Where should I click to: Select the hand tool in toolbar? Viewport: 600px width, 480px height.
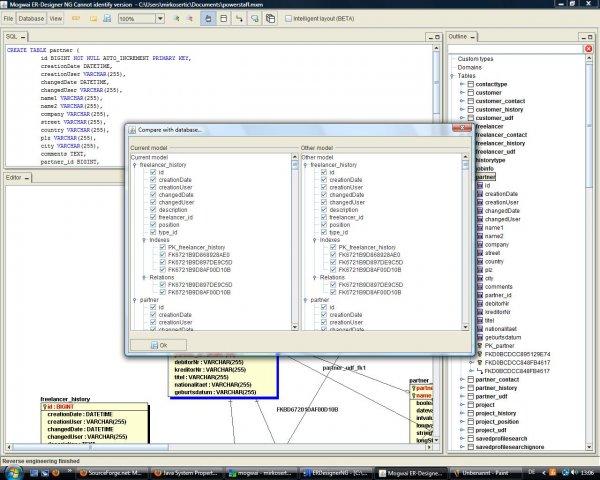208,18
